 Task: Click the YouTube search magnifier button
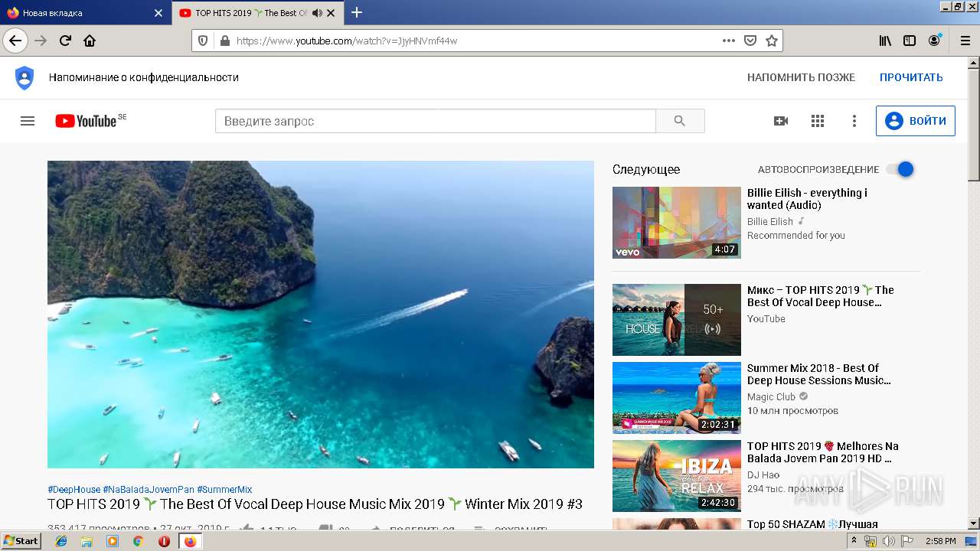[x=680, y=121]
